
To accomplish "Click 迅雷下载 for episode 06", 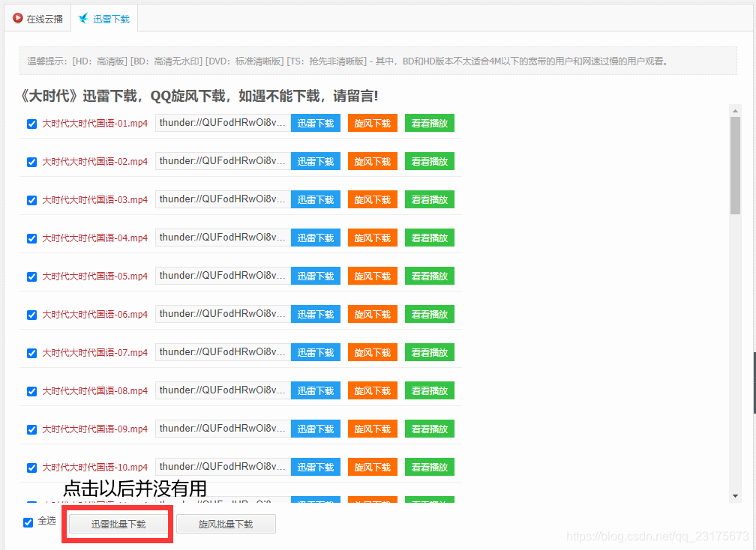I will point(316,314).
